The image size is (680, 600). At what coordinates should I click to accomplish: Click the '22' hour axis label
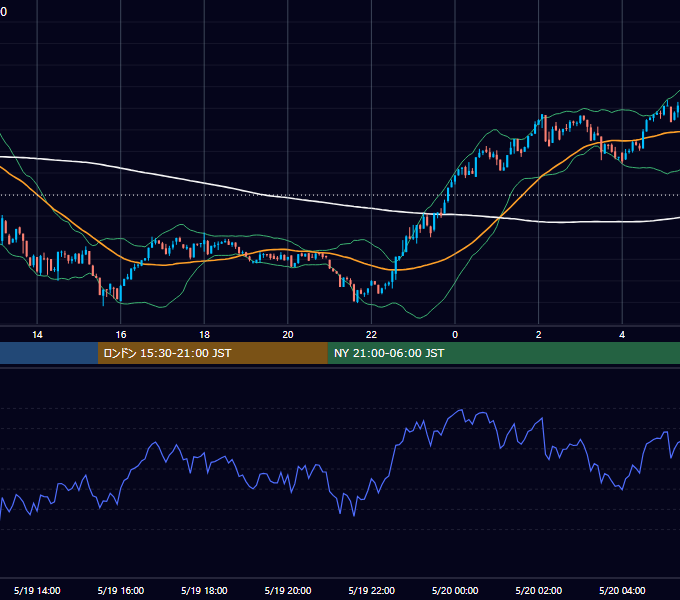click(x=371, y=335)
